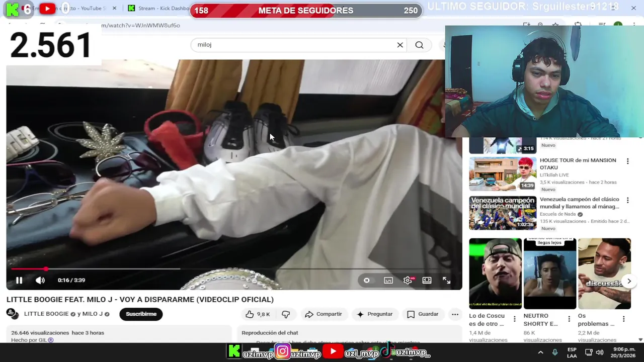Open the network icon in system tray
644x362 pixels.
click(x=589, y=352)
